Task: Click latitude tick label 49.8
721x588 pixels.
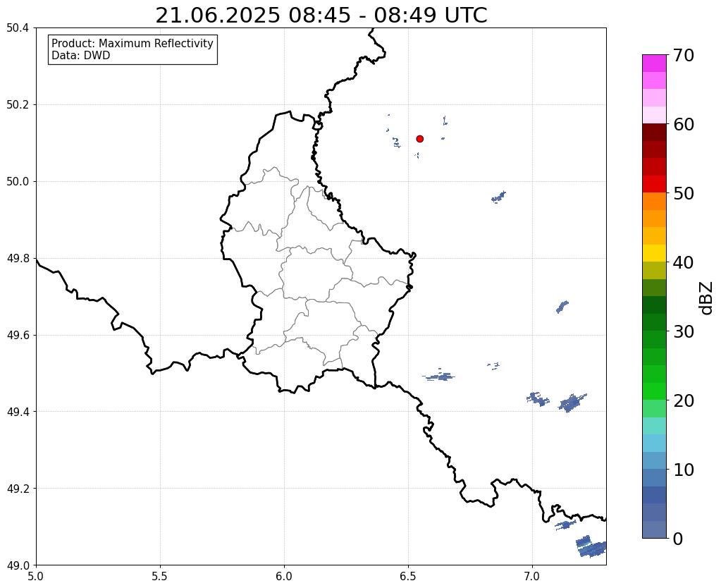Action: [18, 259]
